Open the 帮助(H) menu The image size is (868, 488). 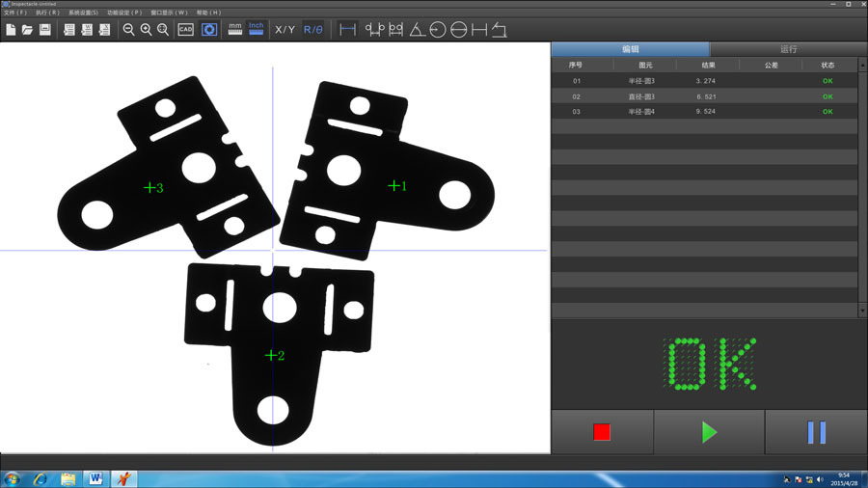coord(208,13)
